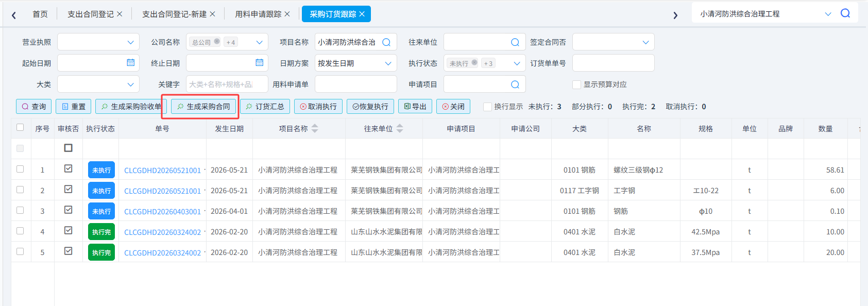Remove the 总公司 tag

click(217, 42)
